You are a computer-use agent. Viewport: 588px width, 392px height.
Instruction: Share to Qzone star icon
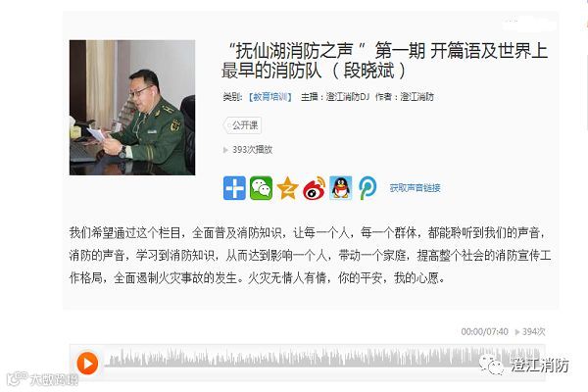(x=287, y=188)
